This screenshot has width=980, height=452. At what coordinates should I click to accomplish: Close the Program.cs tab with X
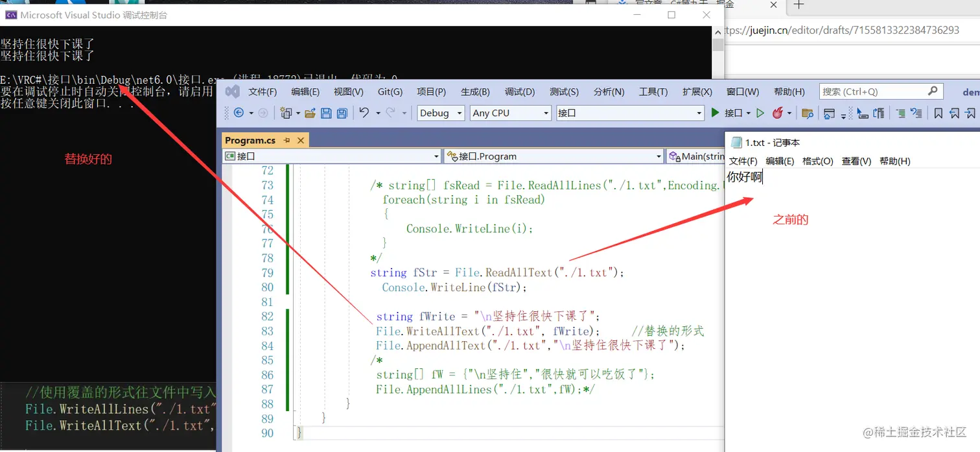[x=301, y=140]
